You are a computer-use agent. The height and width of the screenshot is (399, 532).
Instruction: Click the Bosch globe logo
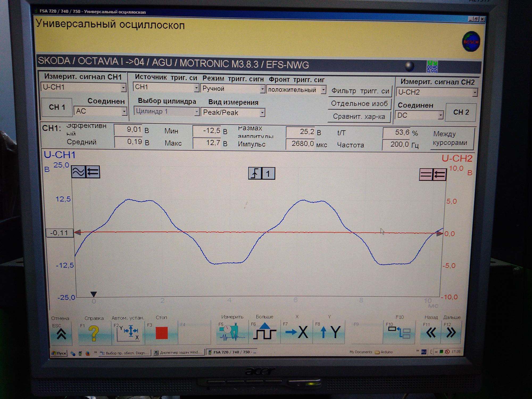click(x=471, y=41)
